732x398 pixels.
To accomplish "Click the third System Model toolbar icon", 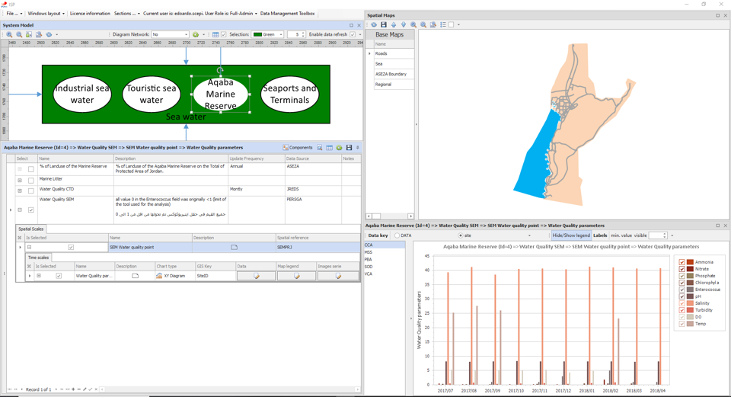I will (x=29, y=35).
